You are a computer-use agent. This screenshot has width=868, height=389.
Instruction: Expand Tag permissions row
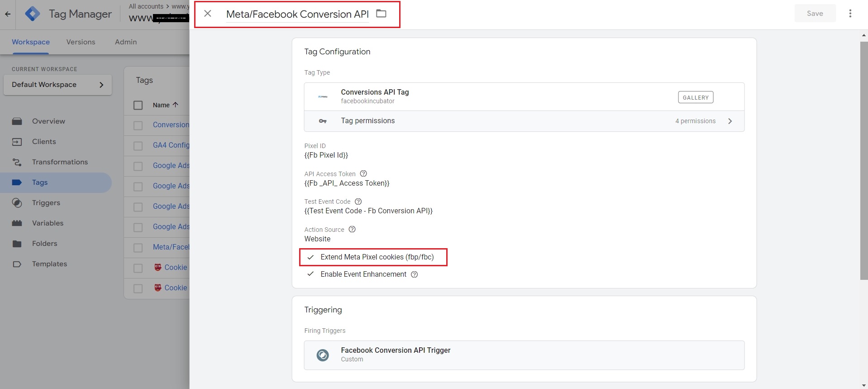pyautogui.click(x=524, y=121)
